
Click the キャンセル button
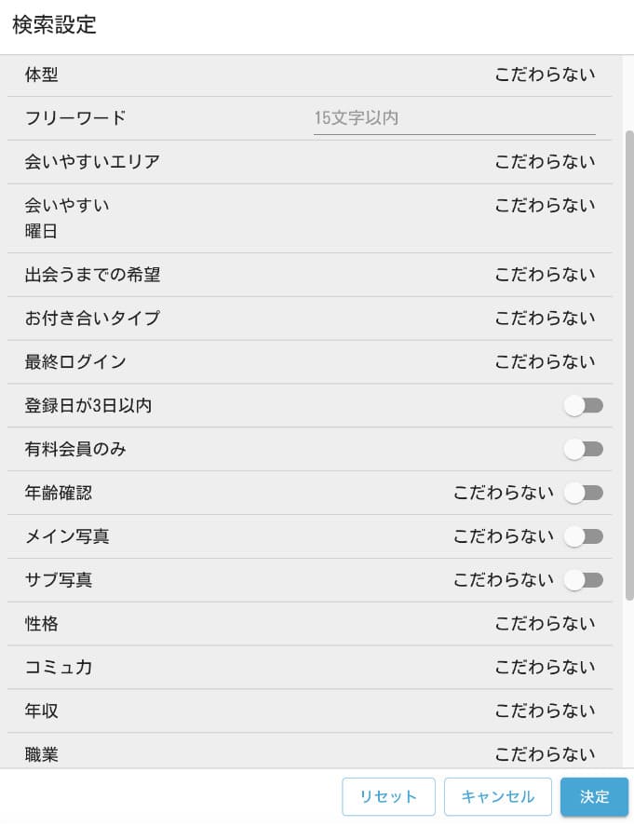pyautogui.click(x=498, y=797)
